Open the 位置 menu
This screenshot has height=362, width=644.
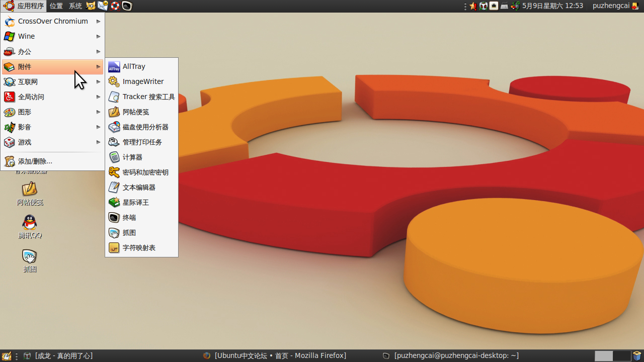(56, 6)
